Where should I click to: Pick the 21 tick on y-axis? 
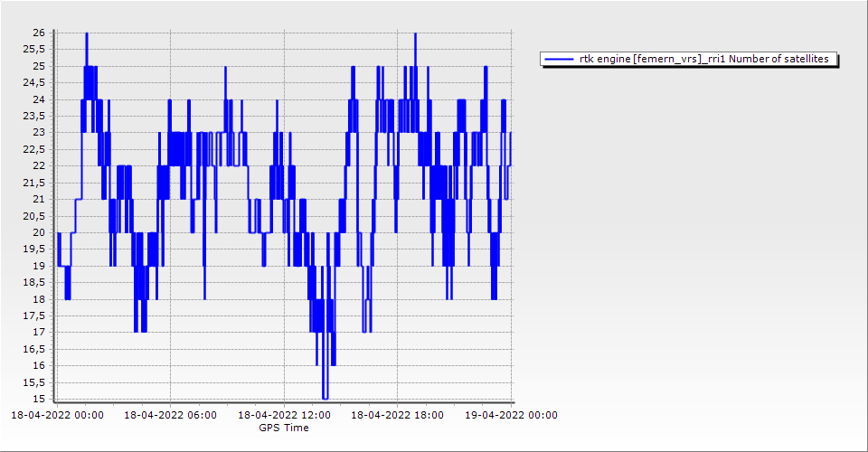pyautogui.click(x=39, y=199)
